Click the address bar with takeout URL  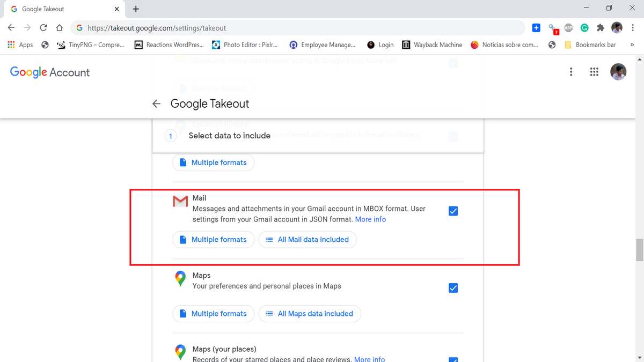pos(298,28)
